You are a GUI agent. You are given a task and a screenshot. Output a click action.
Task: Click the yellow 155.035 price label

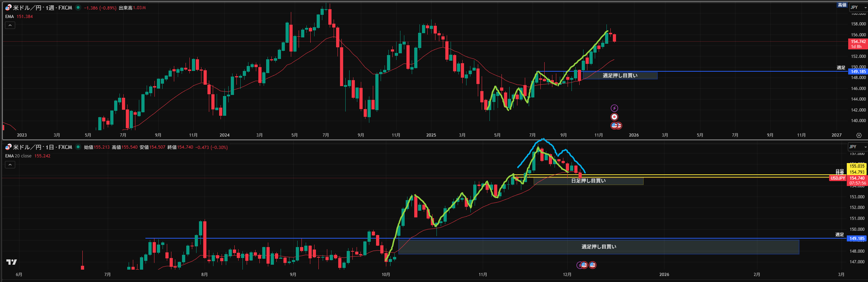[x=857, y=166]
